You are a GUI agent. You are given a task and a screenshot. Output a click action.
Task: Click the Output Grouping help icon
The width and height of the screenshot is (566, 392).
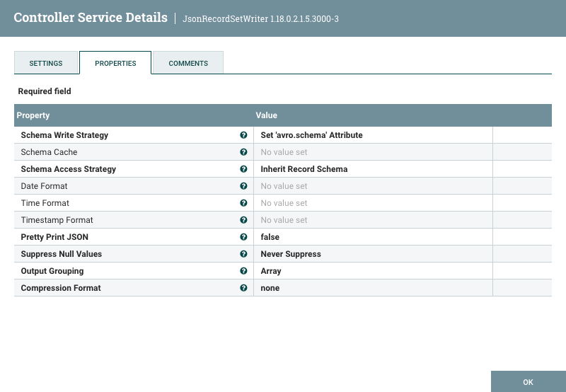click(243, 271)
